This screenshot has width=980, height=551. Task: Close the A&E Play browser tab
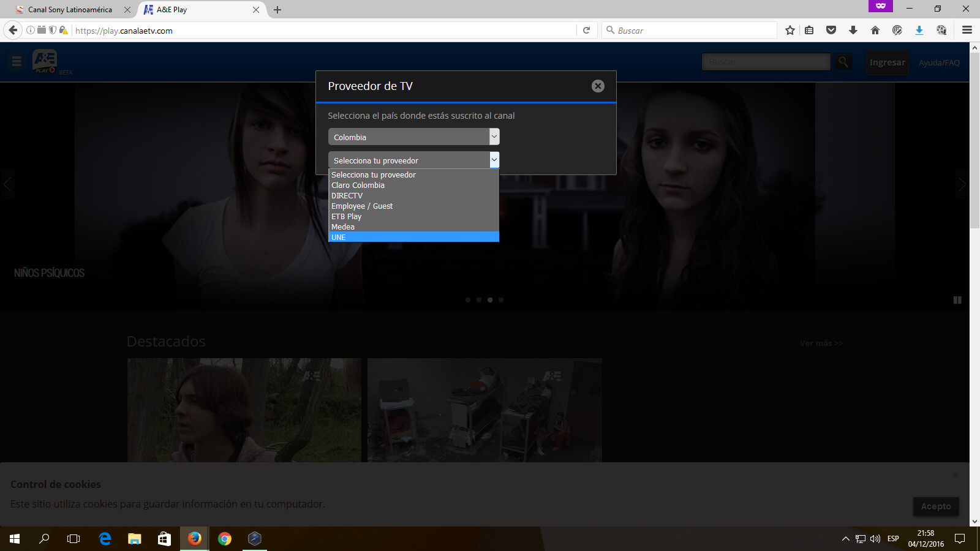(256, 10)
